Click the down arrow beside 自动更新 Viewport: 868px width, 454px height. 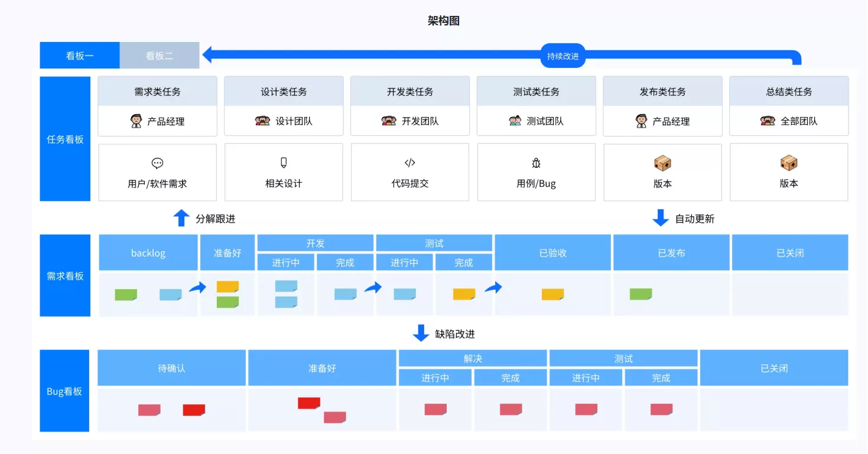[x=661, y=218]
